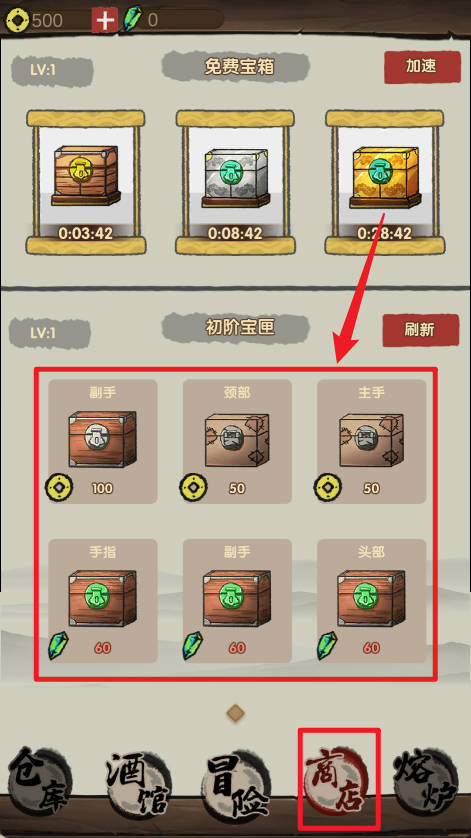Tap the green gem currency icon at top

tap(132, 20)
